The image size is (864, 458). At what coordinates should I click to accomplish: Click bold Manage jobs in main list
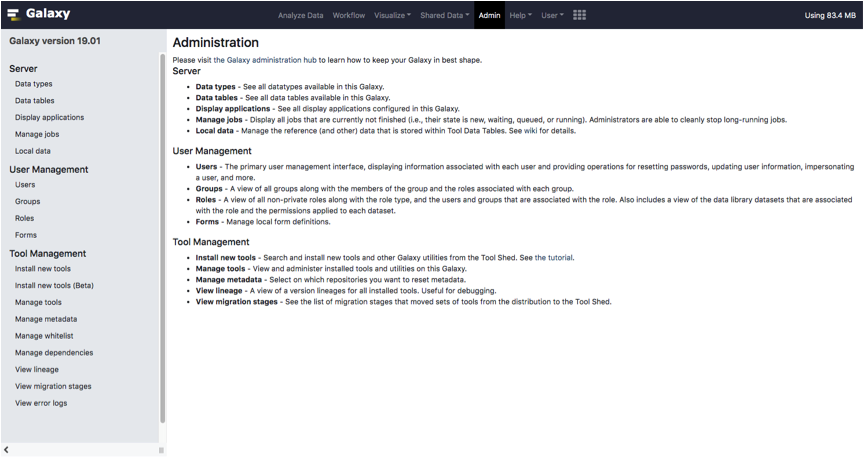click(x=219, y=120)
